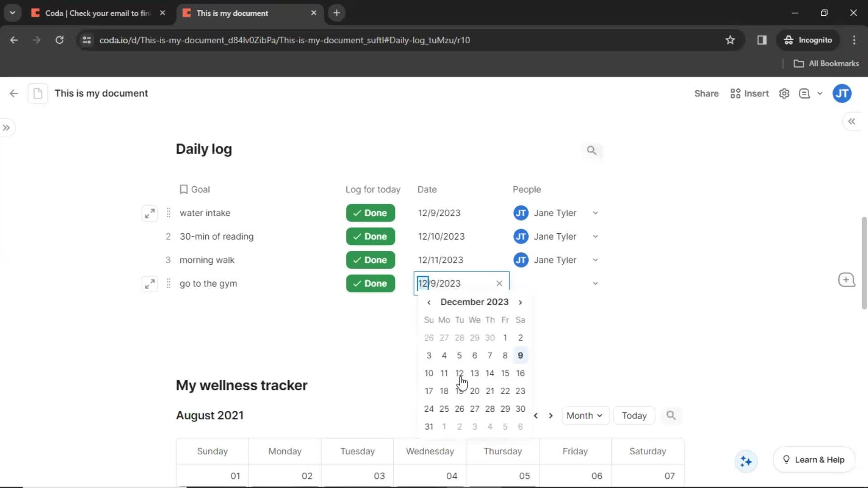Open the Insert menu
The image size is (868, 488).
[x=750, y=94]
